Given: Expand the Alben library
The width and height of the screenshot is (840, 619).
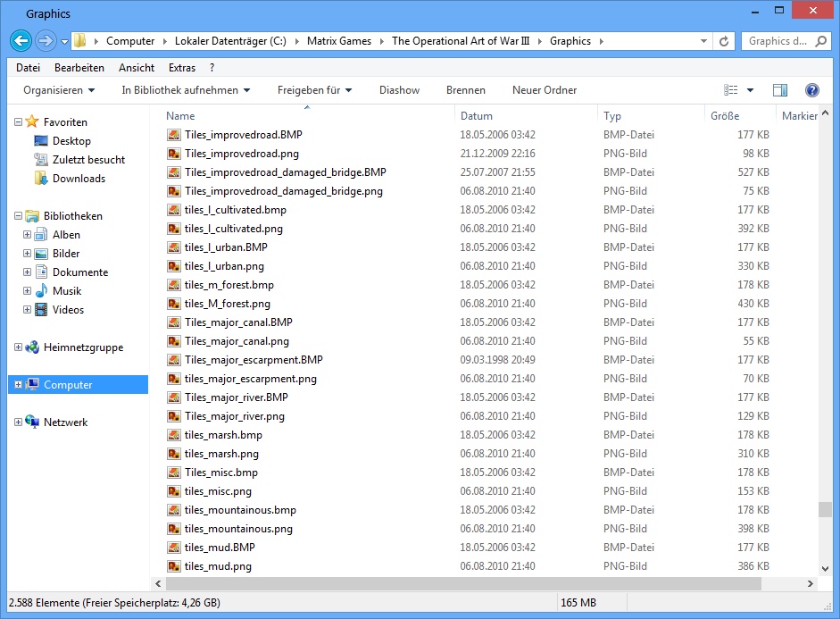Looking at the screenshot, I should (28, 235).
